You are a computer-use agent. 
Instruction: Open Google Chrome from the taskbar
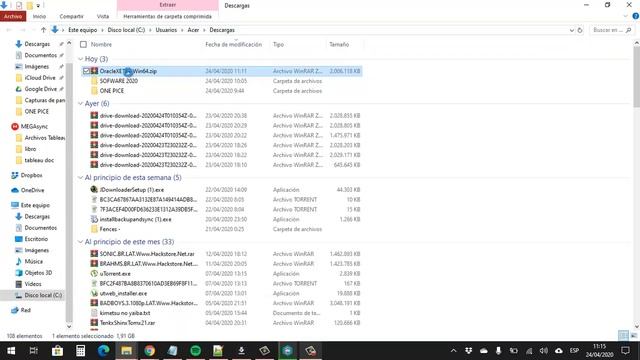(x=149, y=351)
